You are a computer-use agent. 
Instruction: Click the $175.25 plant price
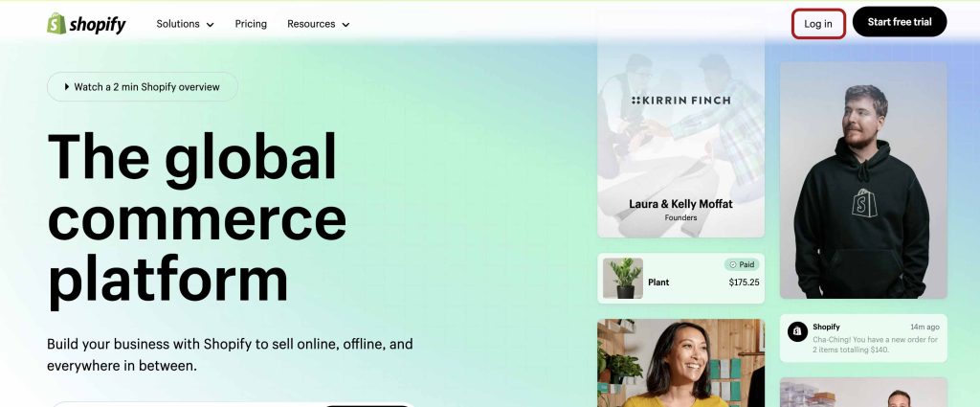click(x=743, y=283)
